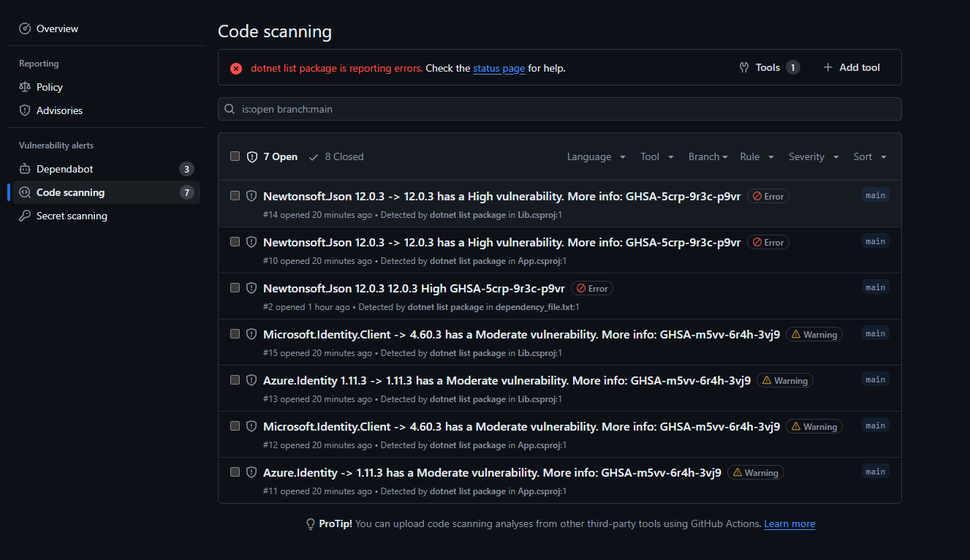970x560 pixels.
Task: Check the box for alert #12
Action: pos(235,425)
